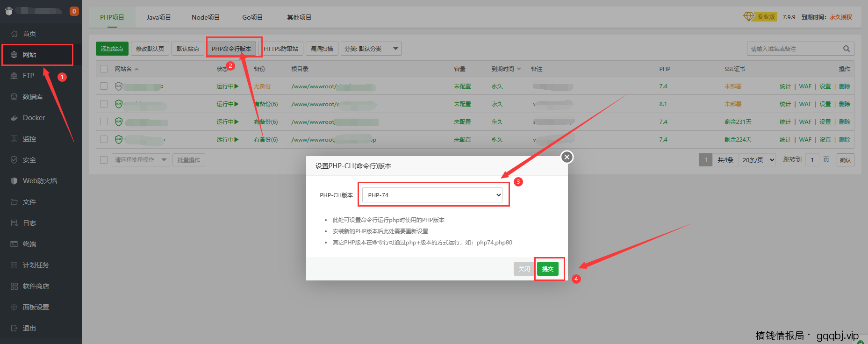Image resolution: width=868 pixels, height=344 pixels.
Task: Click 删除 link in the 无备份 row
Action: point(845,86)
